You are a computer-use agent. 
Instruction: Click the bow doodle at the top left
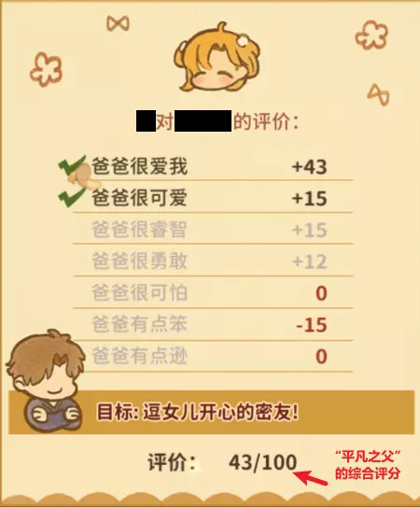118,23
